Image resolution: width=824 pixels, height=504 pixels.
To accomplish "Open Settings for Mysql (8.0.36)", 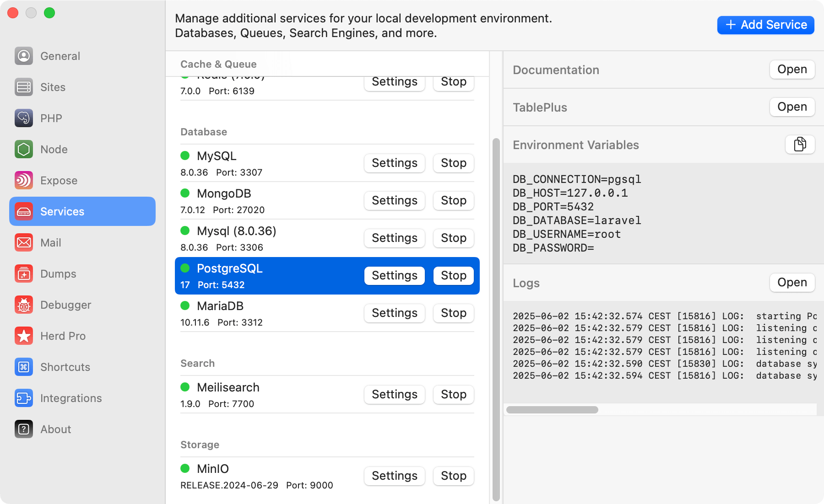I will click(x=394, y=238).
